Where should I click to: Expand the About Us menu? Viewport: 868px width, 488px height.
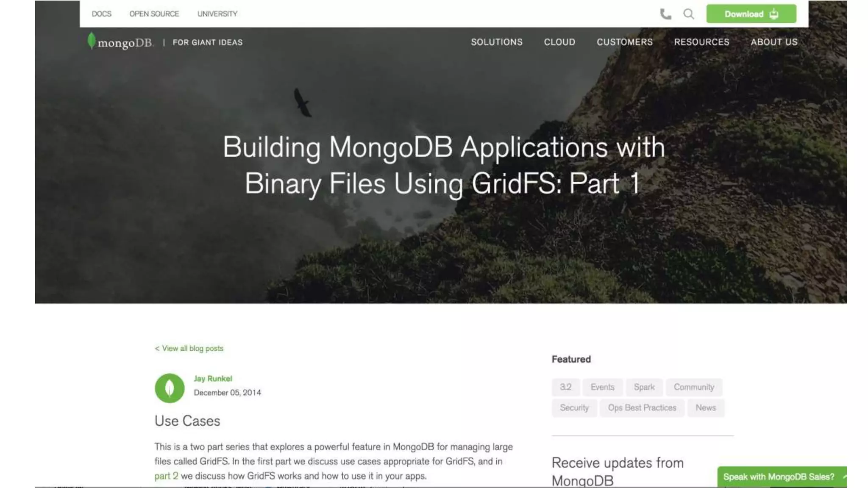(x=774, y=42)
